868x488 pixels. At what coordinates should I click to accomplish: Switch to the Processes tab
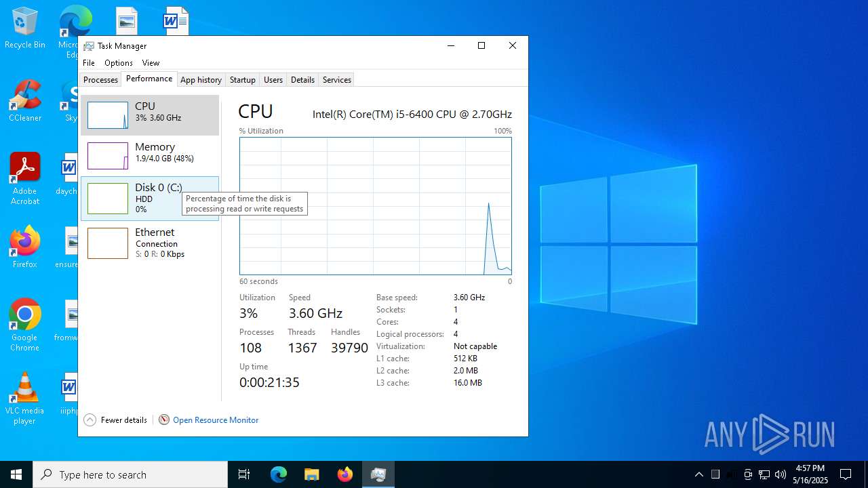(100, 80)
